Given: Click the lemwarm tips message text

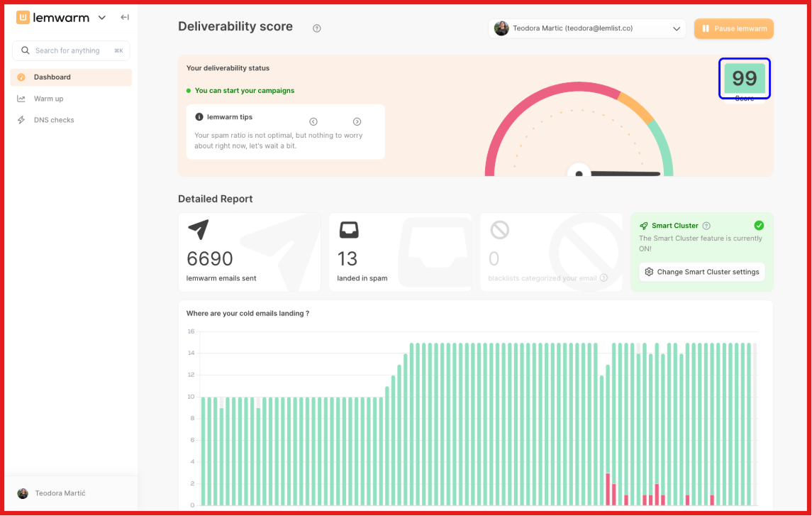Looking at the screenshot, I should coord(278,141).
